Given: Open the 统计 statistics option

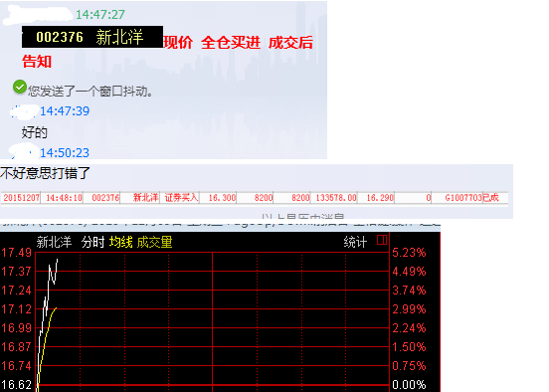Looking at the screenshot, I should tap(355, 242).
